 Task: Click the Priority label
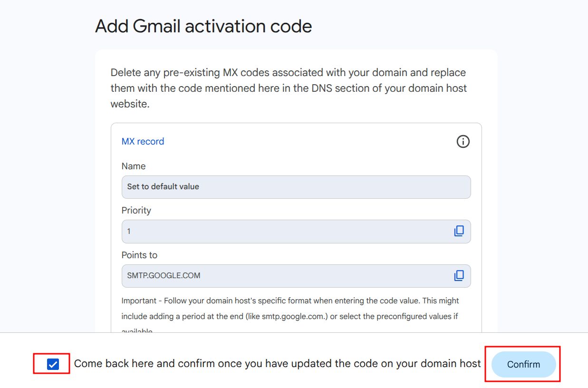pos(136,210)
